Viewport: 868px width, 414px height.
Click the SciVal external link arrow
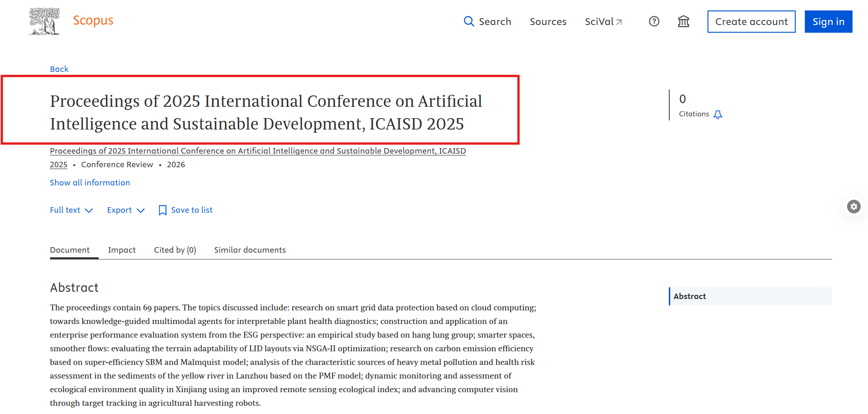(x=619, y=22)
